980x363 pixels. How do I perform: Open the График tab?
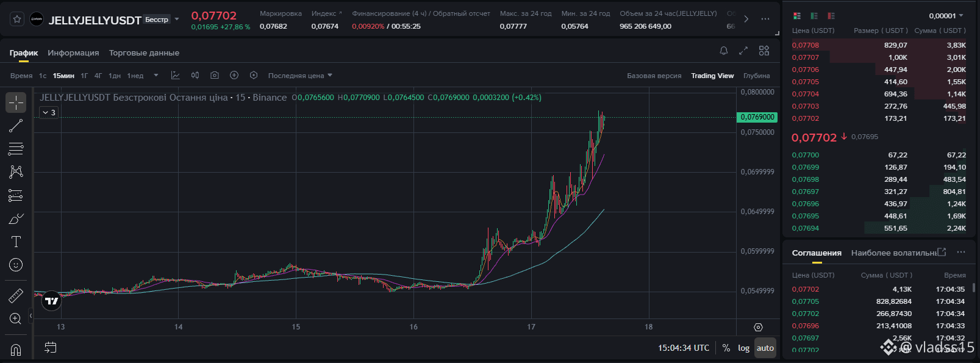coord(24,53)
